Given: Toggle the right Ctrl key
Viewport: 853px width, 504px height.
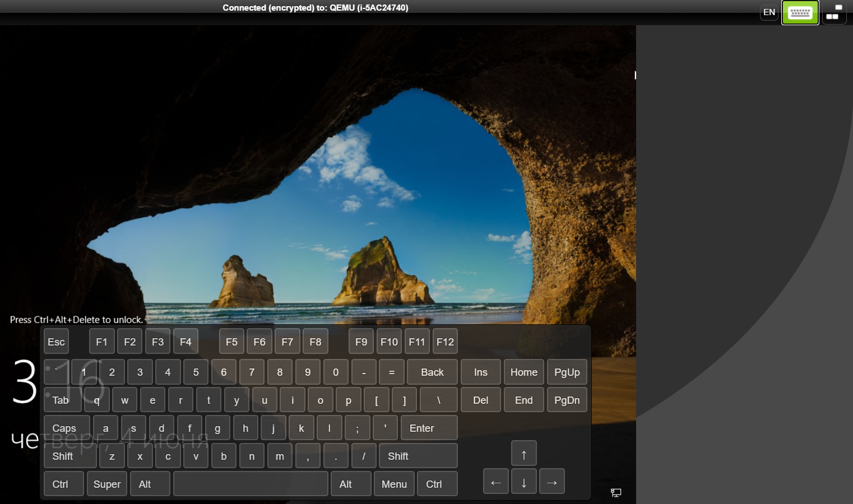Looking at the screenshot, I should (437, 484).
